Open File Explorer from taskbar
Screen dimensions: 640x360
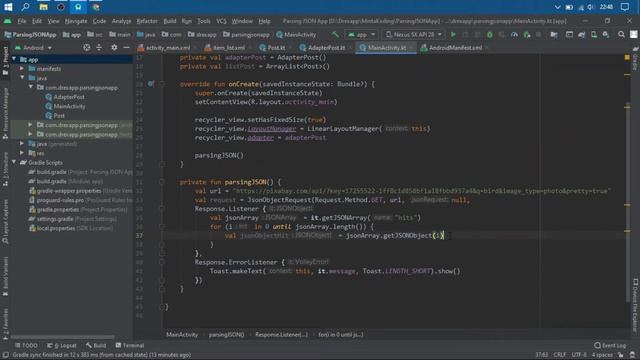pyautogui.click(x=43, y=7)
